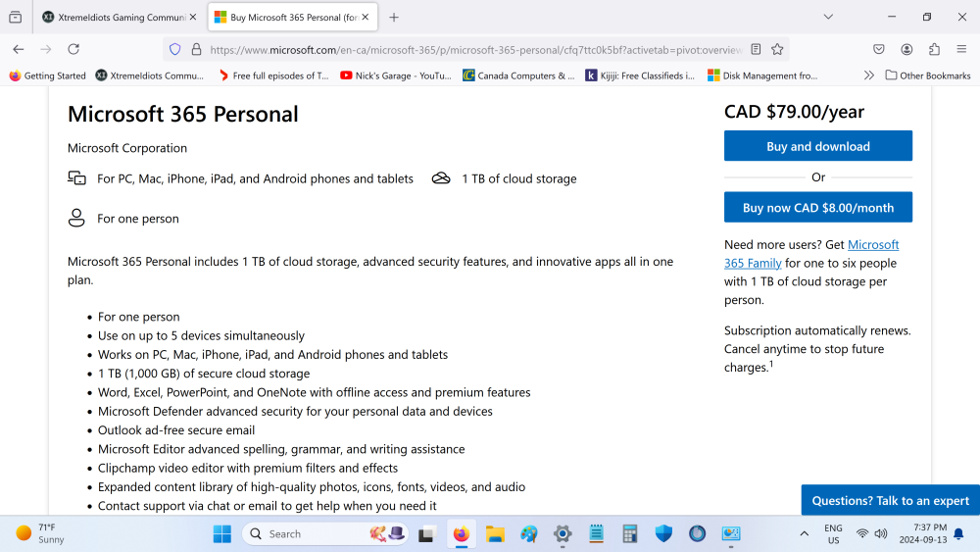
Task: Show hidden system tray icons
Action: pyautogui.click(x=805, y=534)
